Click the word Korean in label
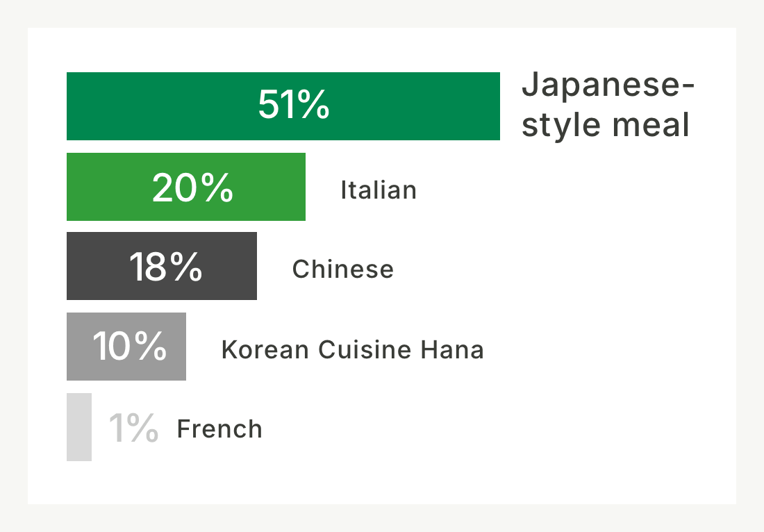This screenshot has height=532, width=764. [x=265, y=350]
